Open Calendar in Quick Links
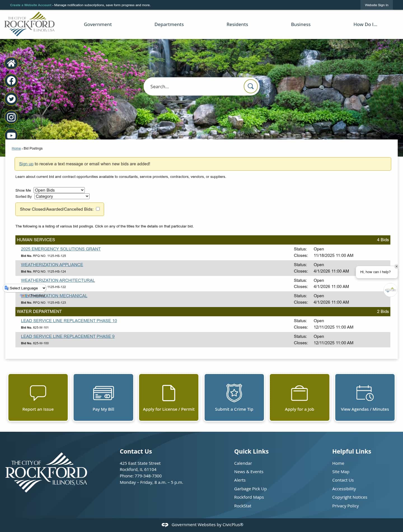 (243, 463)
